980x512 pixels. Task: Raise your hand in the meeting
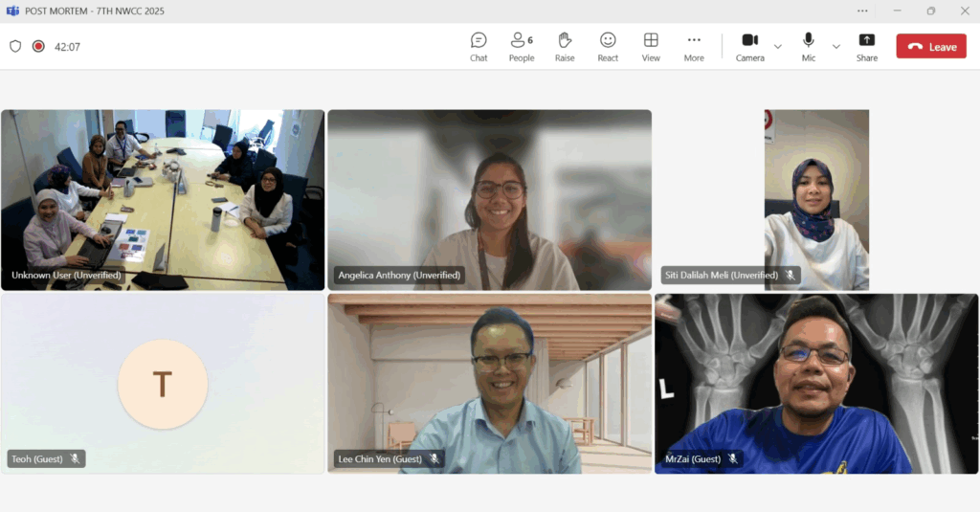point(565,46)
